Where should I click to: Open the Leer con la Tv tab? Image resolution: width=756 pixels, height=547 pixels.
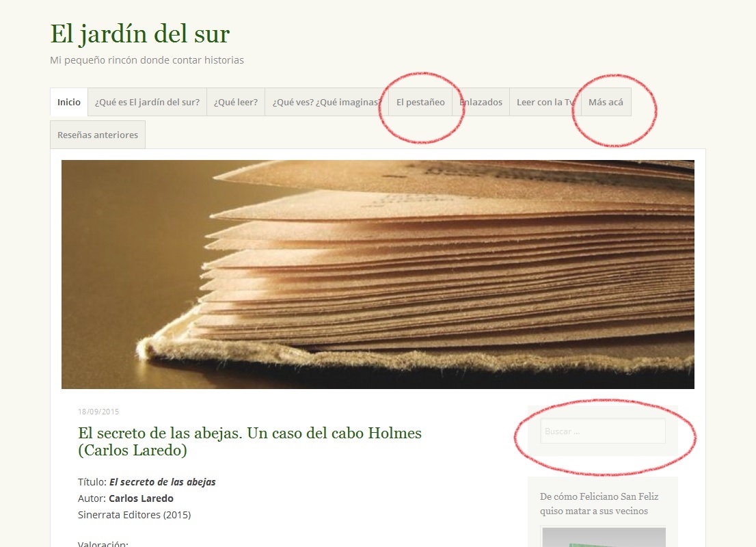[x=545, y=102]
